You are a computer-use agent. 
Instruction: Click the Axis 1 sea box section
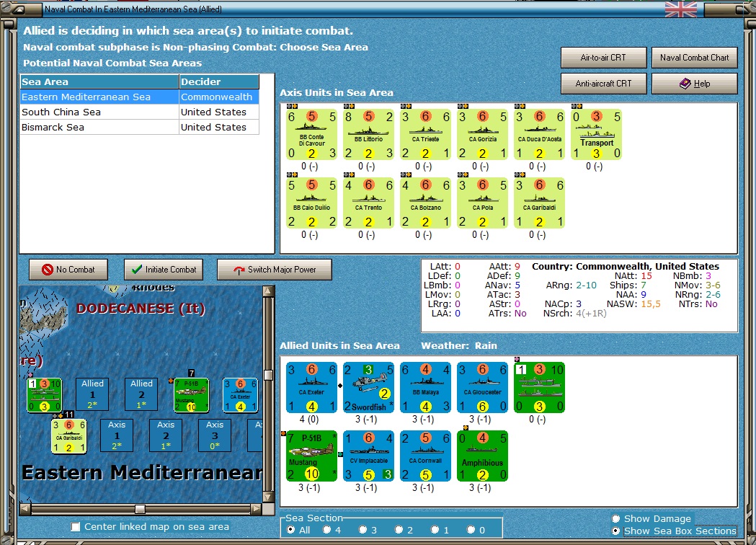pyautogui.click(x=117, y=435)
